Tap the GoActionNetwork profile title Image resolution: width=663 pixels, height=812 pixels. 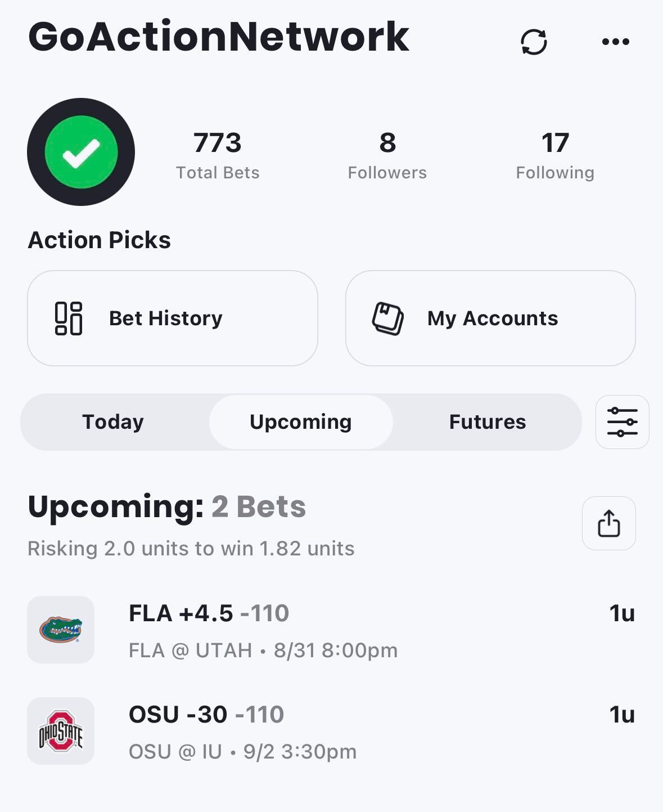click(x=219, y=37)
